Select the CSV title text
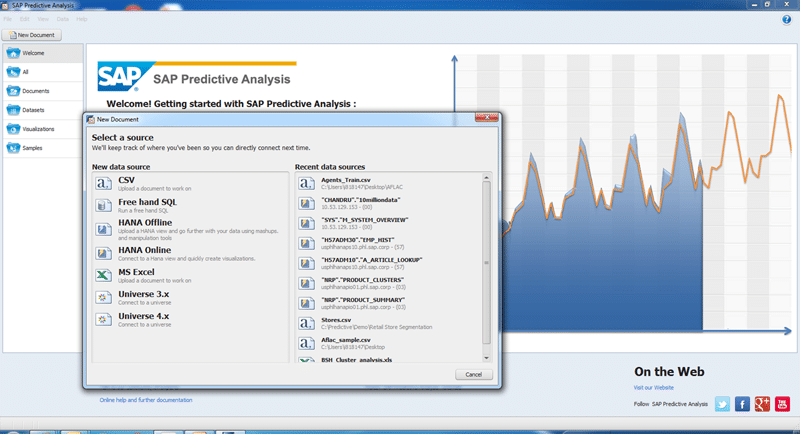 coord(127,180)
